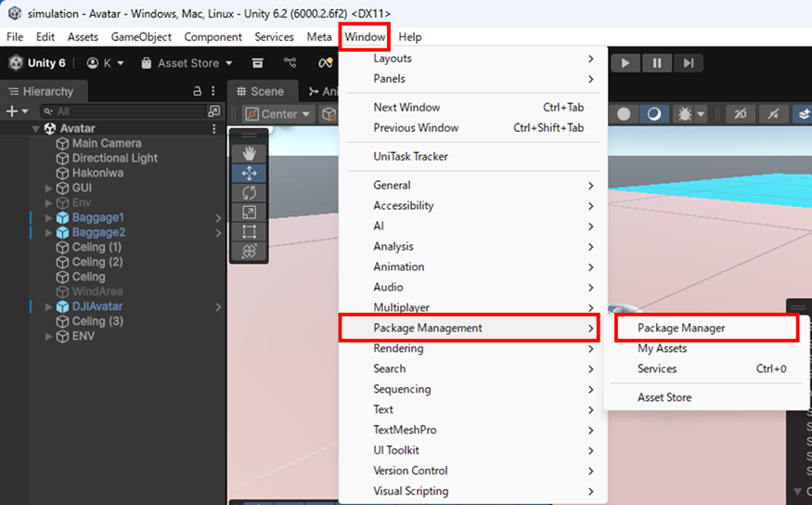Expand DJIAvatar in Hierarchy
The width and height of the screenshot is (812, 505).
48,306
